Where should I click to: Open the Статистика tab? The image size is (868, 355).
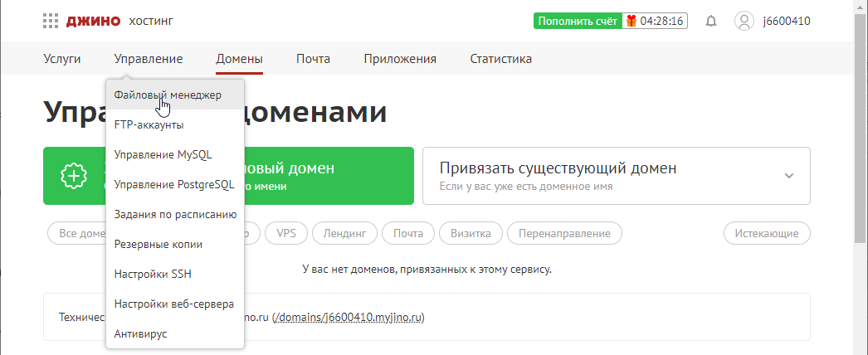500,59
